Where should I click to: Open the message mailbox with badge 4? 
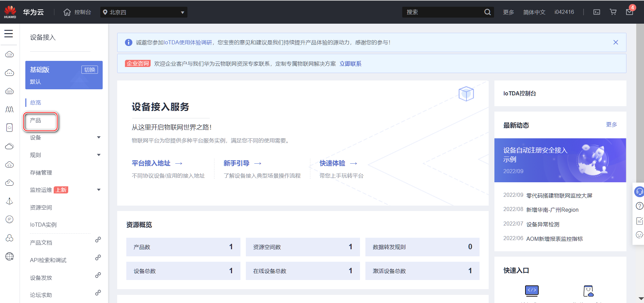point(629,12)
